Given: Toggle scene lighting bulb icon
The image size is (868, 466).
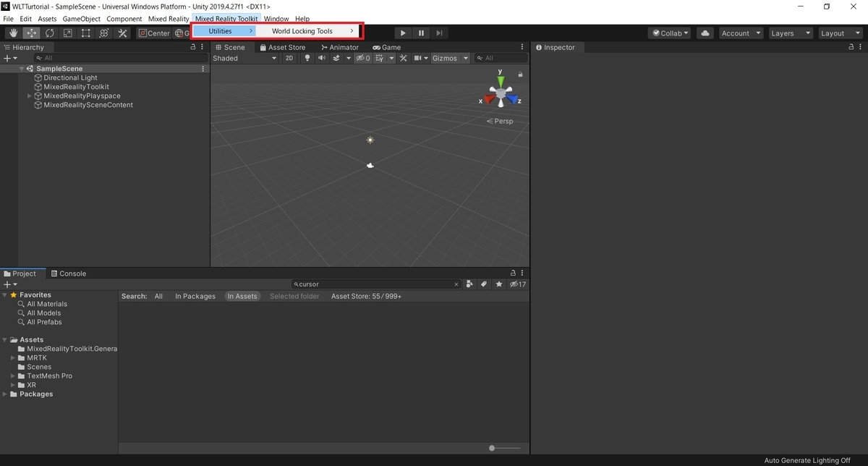Looking at the screenshot, I should coord(307,58).
